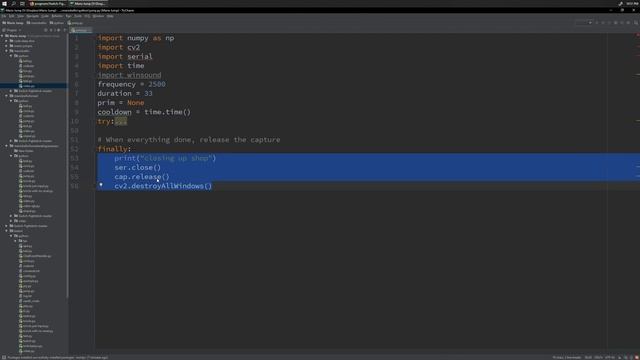Click the line 'import time'
Screen dimensions: 640x360
120,66
